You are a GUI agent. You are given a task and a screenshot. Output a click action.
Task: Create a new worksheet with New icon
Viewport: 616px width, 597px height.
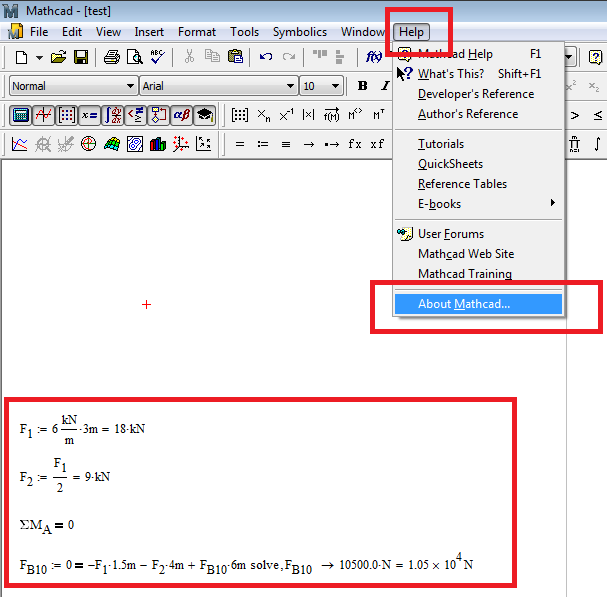click(21, 58)
